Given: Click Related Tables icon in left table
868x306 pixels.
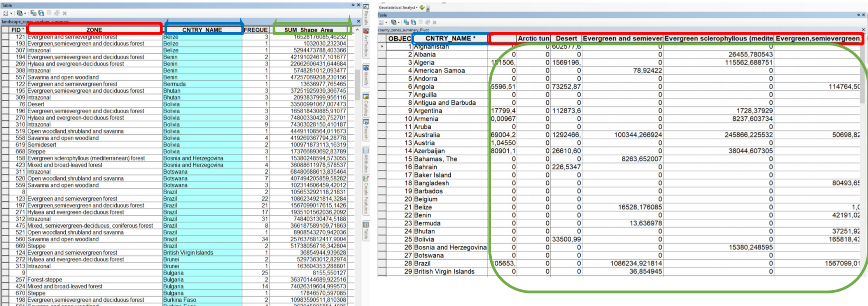Looking at the screenshot, I should coord(19,13).
